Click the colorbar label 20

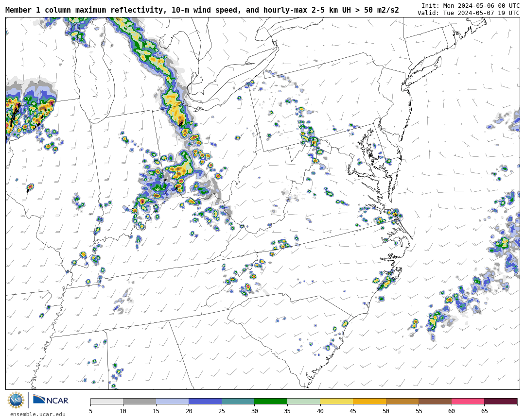pyautogui.click(x=189, y=411)
